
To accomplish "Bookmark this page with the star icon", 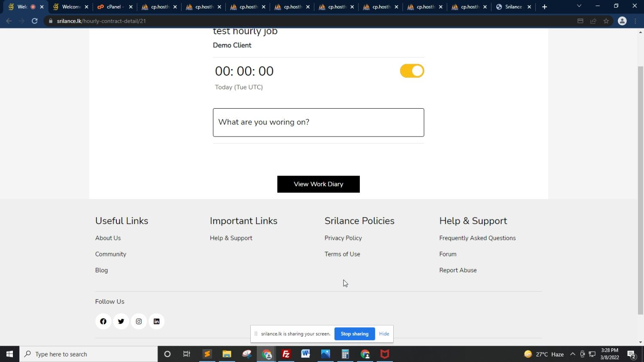I will click(x=606, y=21).
